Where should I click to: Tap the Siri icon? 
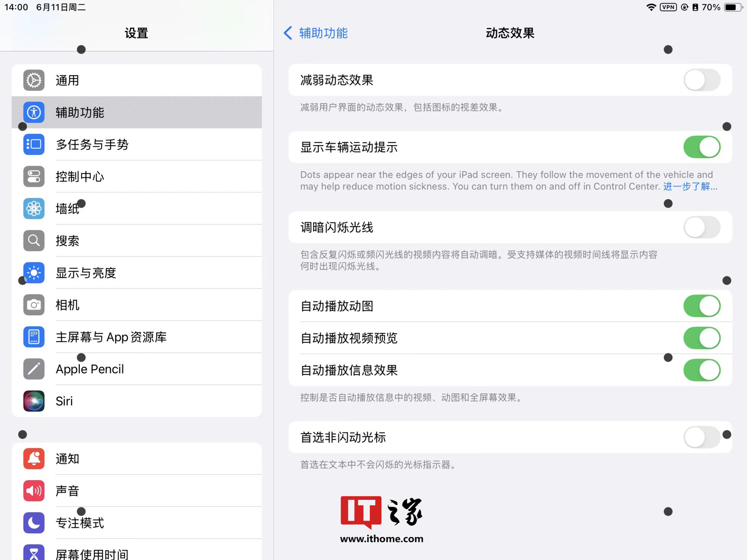(34, 401)
